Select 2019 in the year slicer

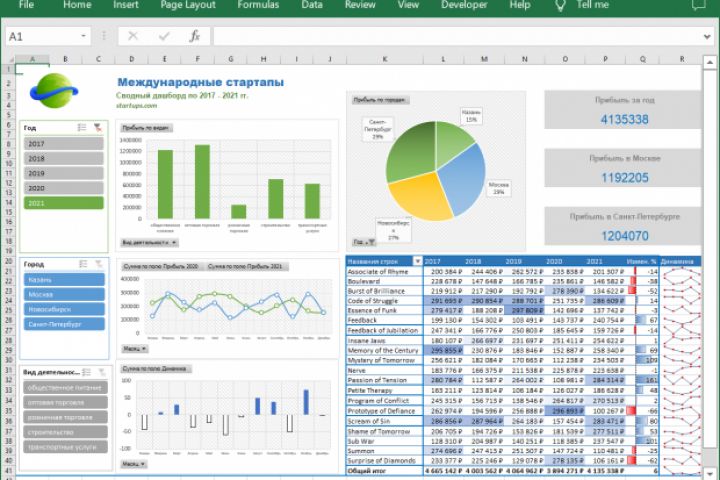pos(63,173)
